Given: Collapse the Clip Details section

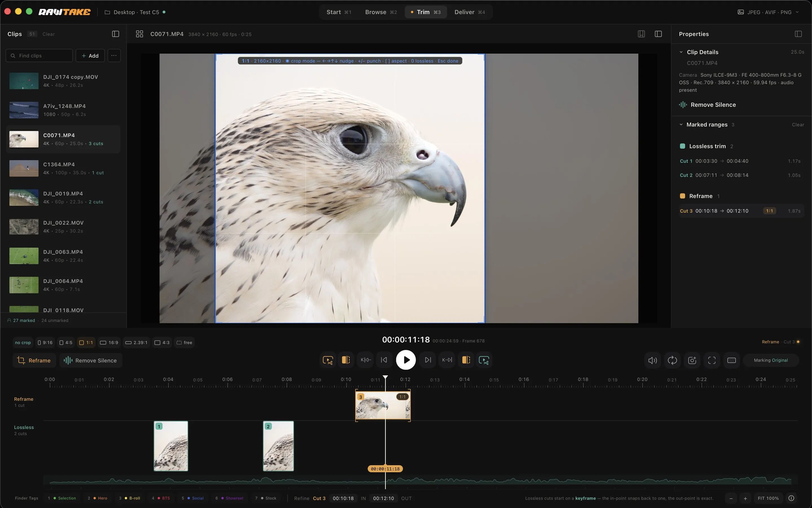Looking at the screenshot, I should pyautogui.click(x=681, y=52).
